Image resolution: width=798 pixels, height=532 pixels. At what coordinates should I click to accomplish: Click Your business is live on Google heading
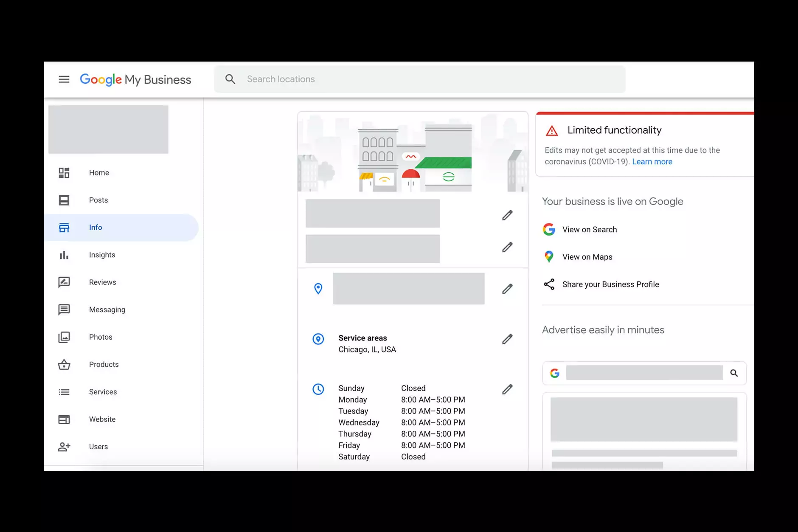point(613,202)
